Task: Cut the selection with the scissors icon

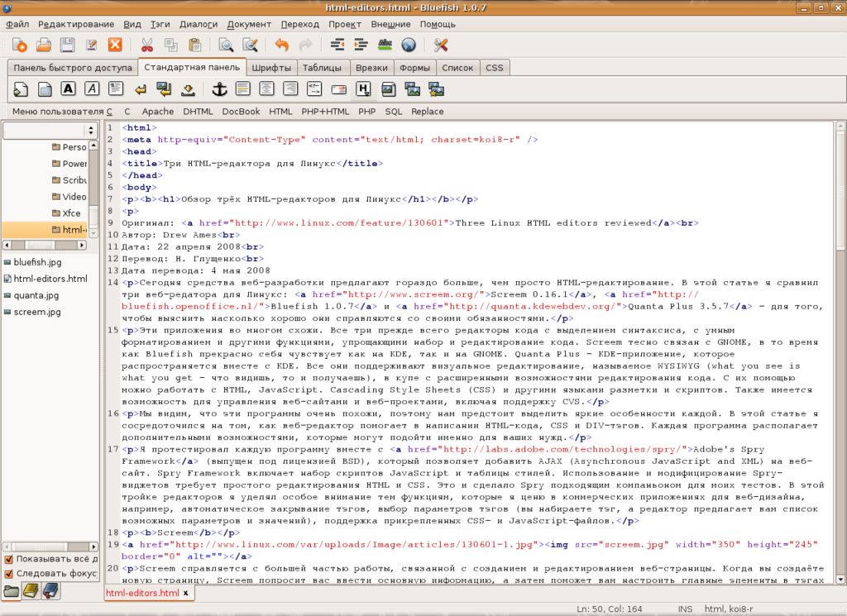Action: point(146,45)
